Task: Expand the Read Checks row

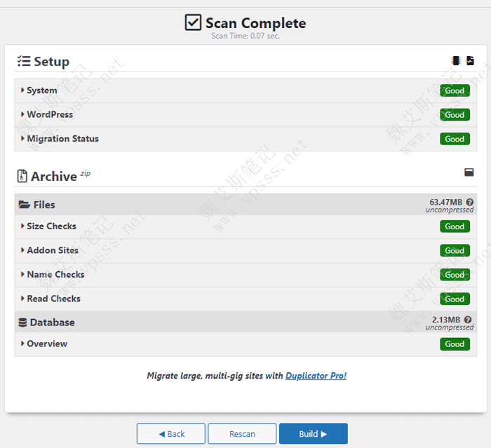Action: (x=53, y=299)
